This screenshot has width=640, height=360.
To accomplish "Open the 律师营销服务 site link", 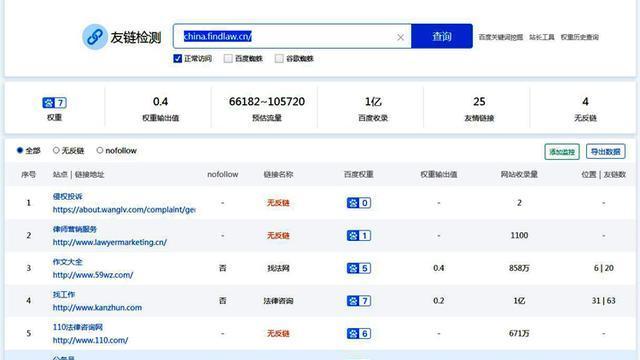I will [75, 229].
